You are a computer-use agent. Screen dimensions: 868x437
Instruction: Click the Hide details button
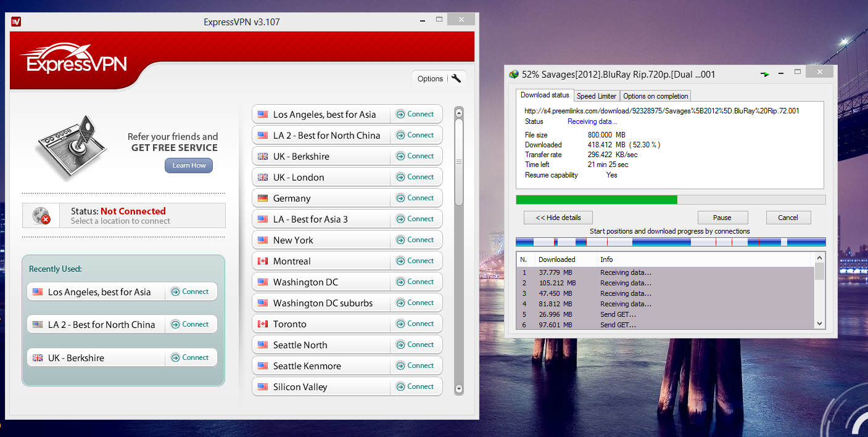(x=558, y=218)
